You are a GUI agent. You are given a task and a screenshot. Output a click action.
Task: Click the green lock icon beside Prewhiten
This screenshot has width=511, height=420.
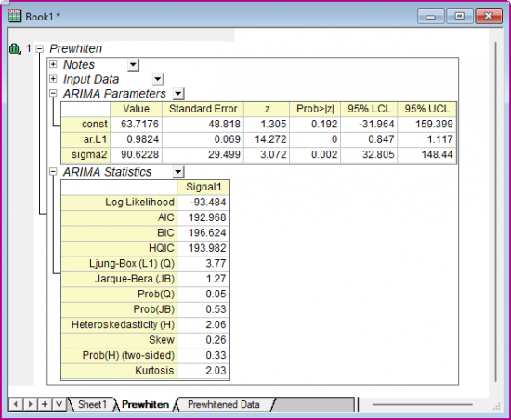tap(15, 49)
